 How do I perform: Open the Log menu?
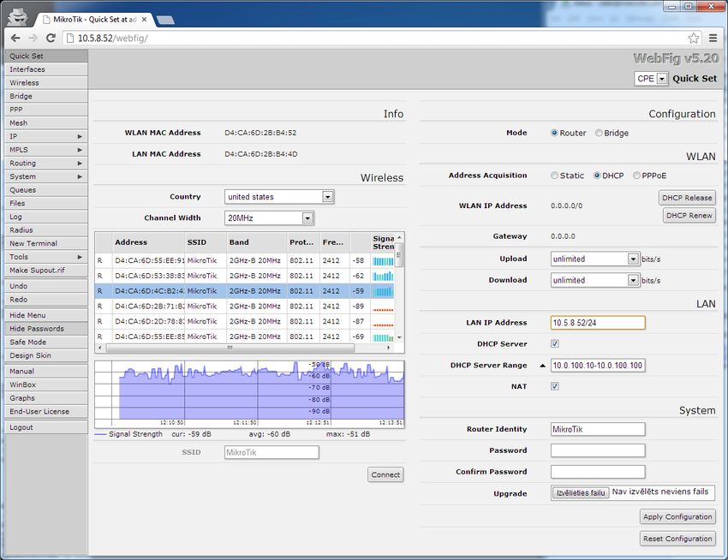(x=46, y=217)
